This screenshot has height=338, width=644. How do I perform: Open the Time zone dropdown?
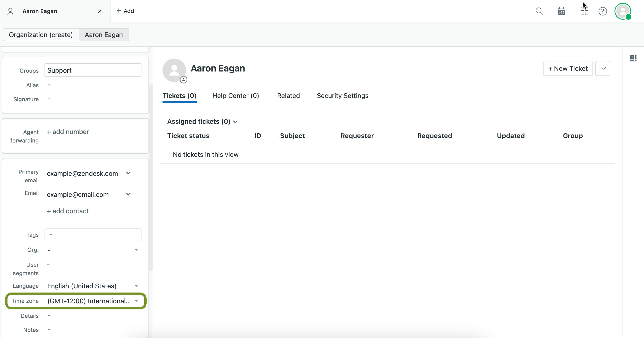(136, 301)
